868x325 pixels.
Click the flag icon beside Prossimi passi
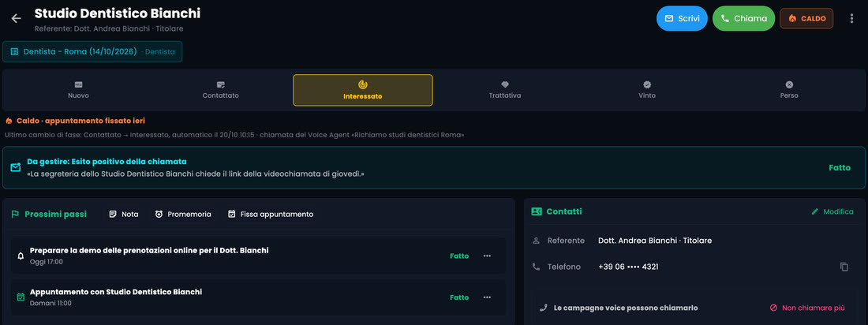(16, 215)
